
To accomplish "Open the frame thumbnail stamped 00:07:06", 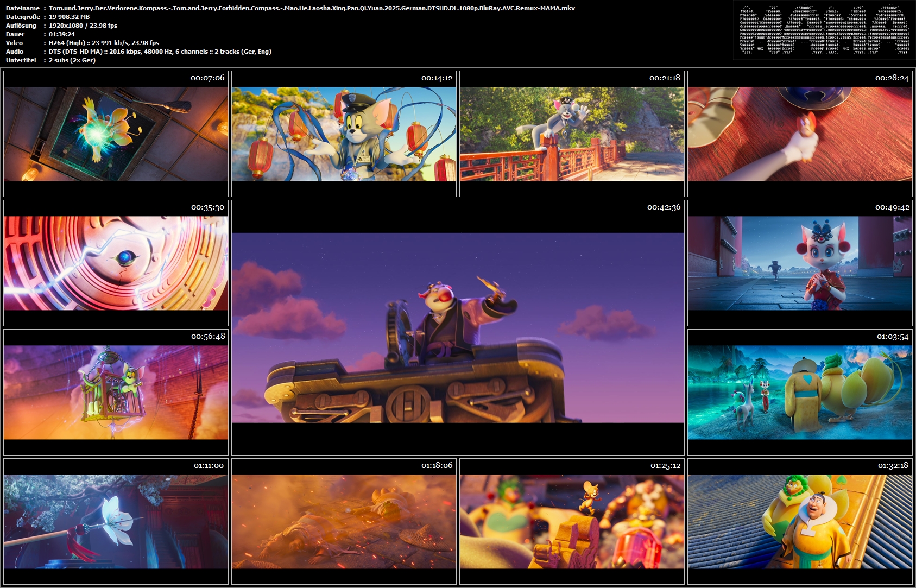I will (x=116, y=134).
